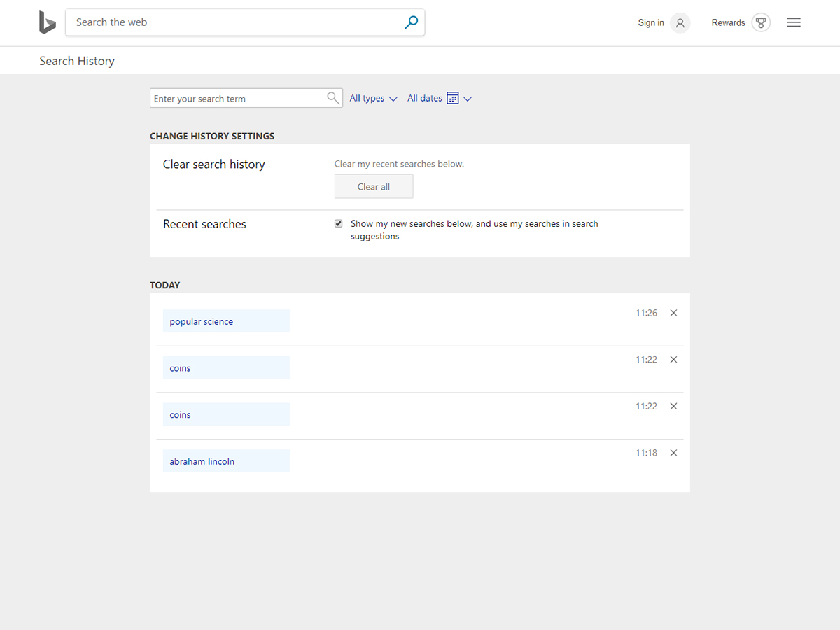Expand the All types dropdown

point(374,99)
